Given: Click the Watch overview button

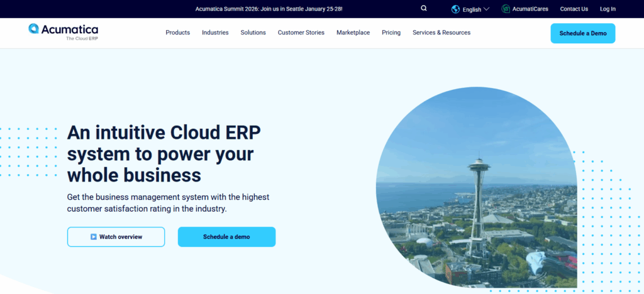Looking at the screenshot, I should [116, 237].
